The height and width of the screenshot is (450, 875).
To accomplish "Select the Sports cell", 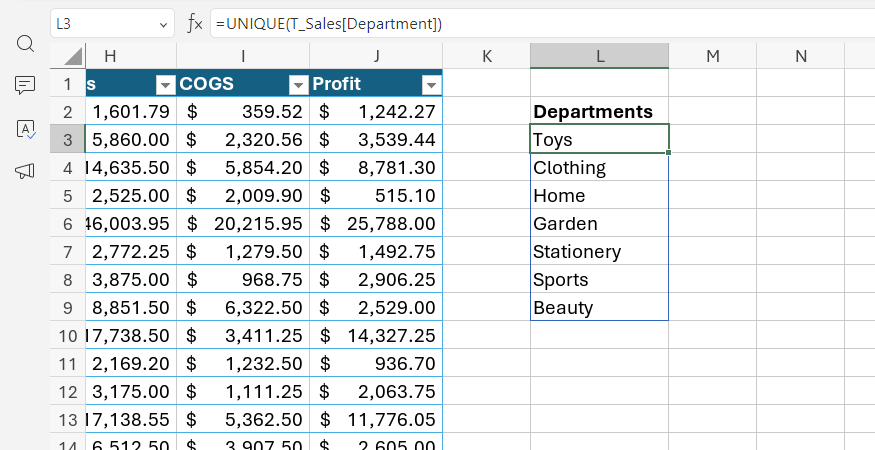I will (599, 279).
